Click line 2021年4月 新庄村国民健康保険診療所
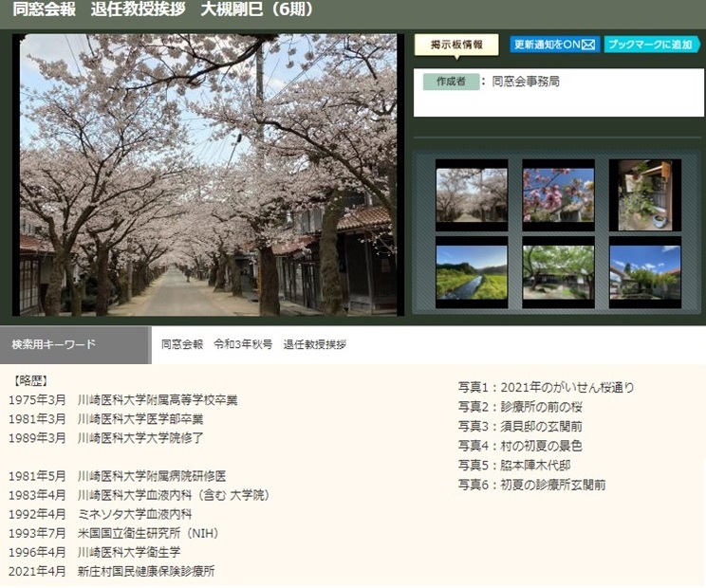Image resolution: width=706 pixels, height=588 pixels. [x=112, y=571]
